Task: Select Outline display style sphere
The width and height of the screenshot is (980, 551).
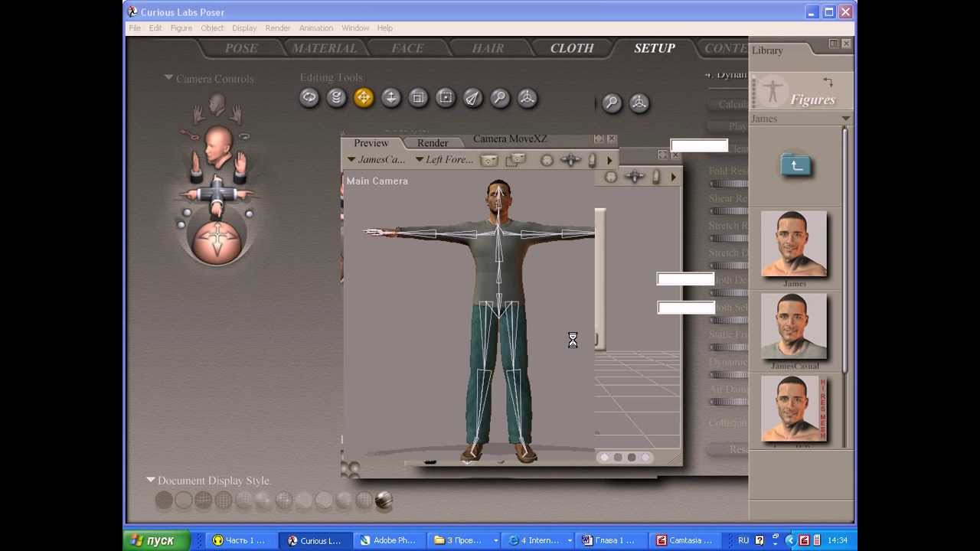Action: point(184,500)
